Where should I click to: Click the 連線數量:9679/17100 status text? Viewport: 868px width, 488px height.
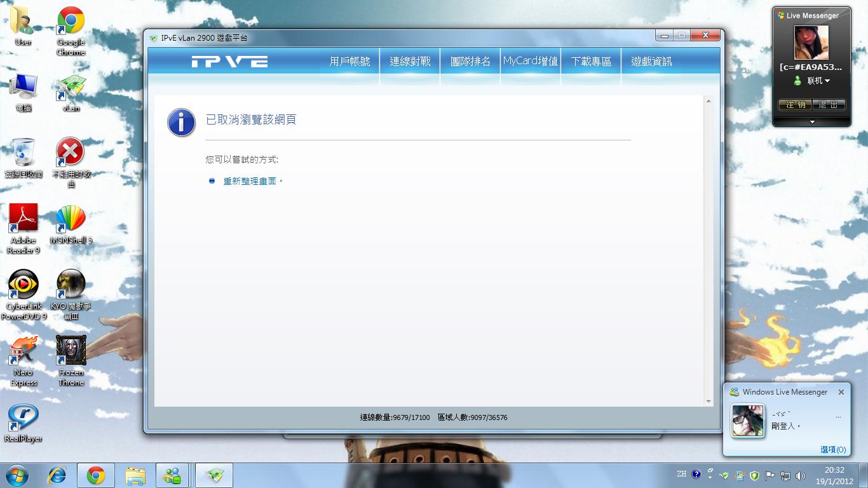395,417
